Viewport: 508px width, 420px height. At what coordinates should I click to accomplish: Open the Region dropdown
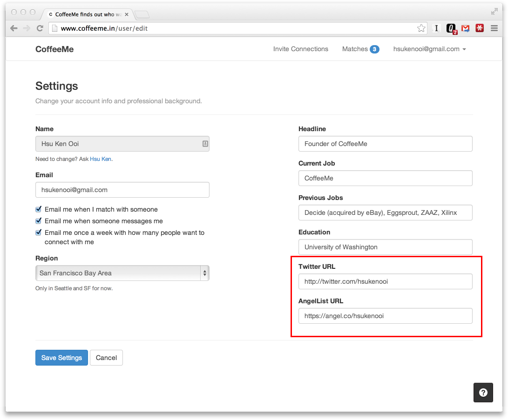122,273
